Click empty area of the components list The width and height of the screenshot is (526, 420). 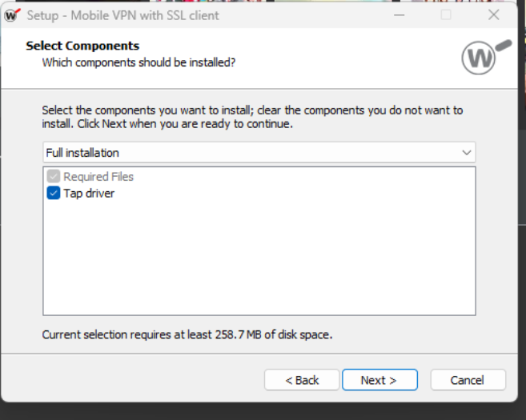pos(259,256)
